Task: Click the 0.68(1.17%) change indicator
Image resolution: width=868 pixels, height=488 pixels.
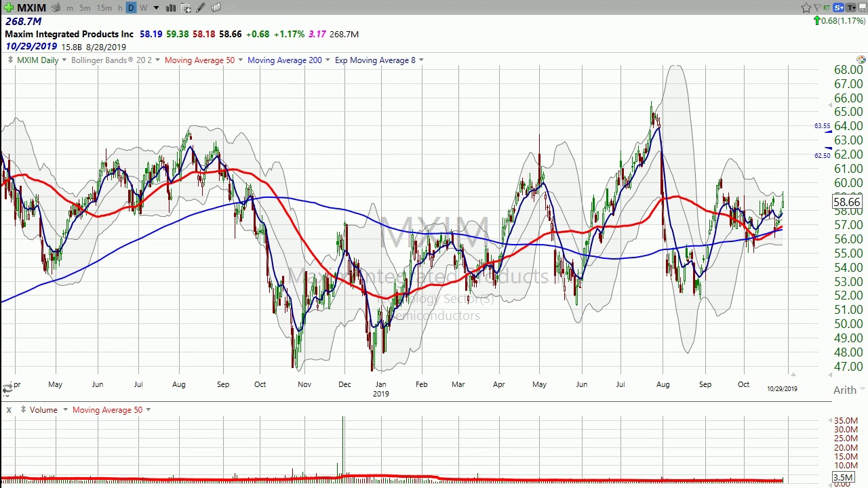Action: click(x=839, y=21)
